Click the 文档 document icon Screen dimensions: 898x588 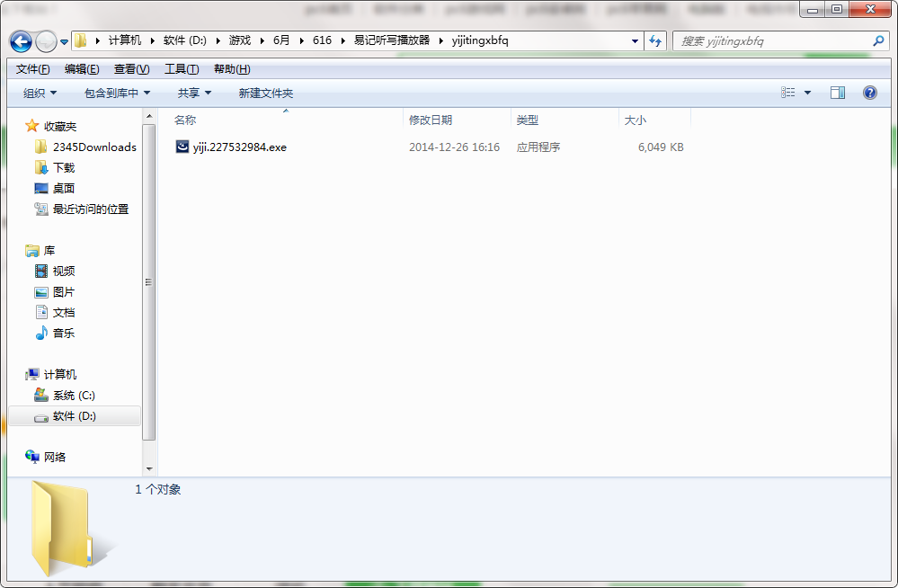point(41,312)
